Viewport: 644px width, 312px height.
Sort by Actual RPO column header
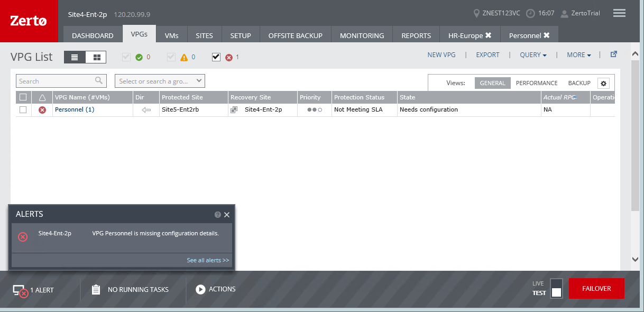pyautogui.click(x=565, y=97)
